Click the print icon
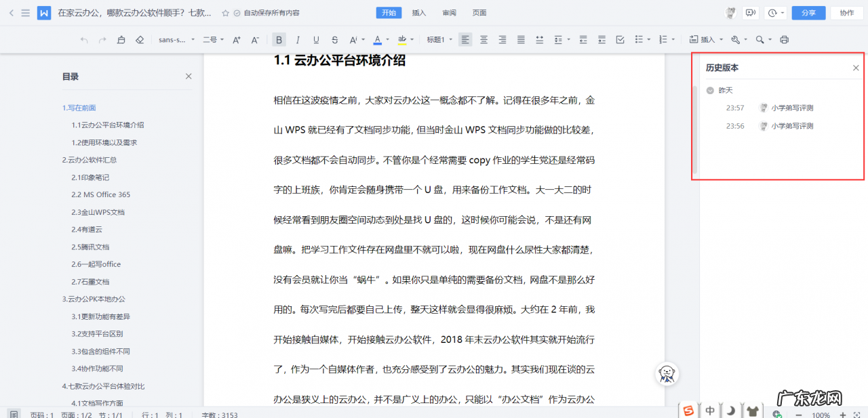 point(783,39)
